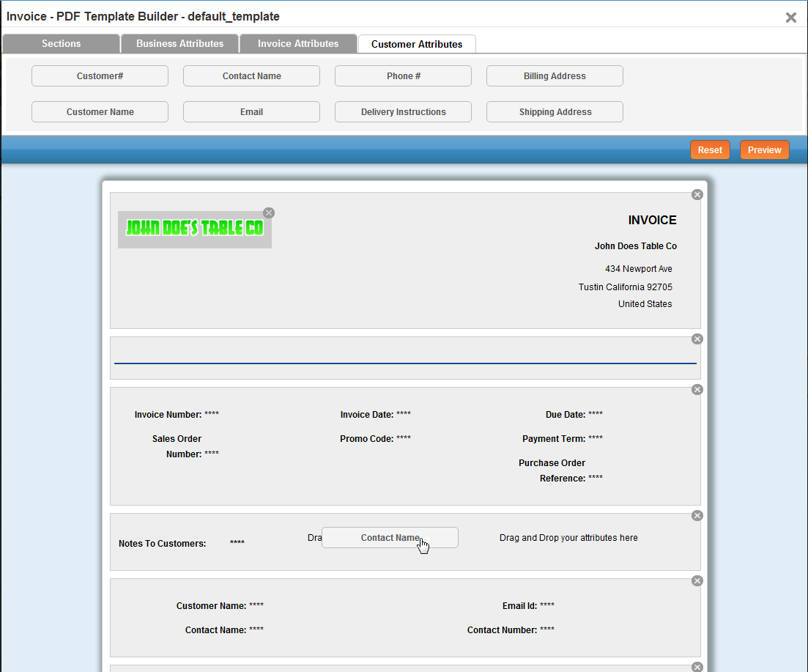
Task: Open the Business Attributes tab
Action: pyautogui.click(x=179, y=44)
